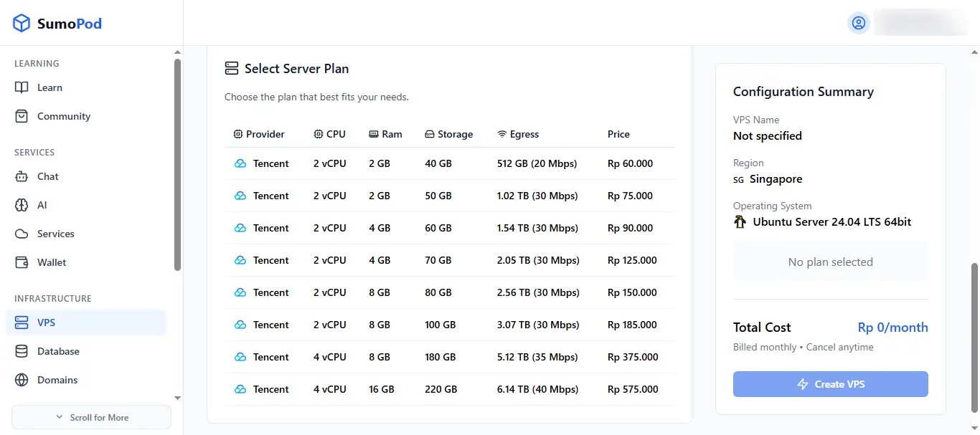Open the Learn menu item
Image resolution: width=980 pixels, height=435 pixels.
86,87
